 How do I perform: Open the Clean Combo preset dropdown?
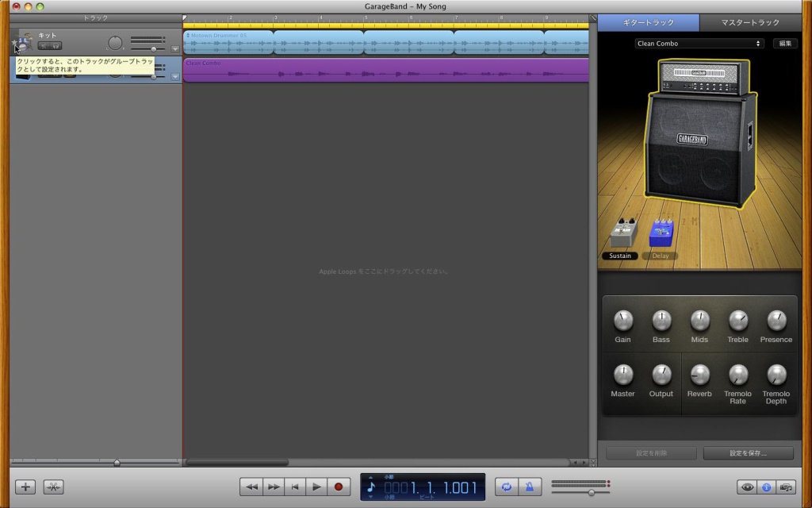pos(699,44)
